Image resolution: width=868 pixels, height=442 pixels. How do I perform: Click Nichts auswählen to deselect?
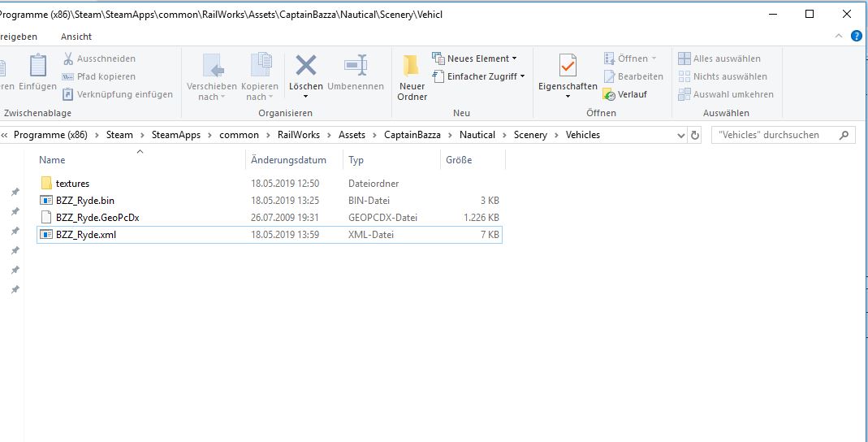tap(722, 76)
